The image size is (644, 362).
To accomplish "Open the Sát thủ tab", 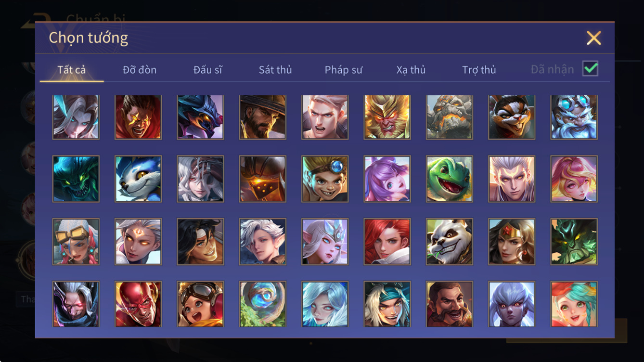I will click(275, 70).
